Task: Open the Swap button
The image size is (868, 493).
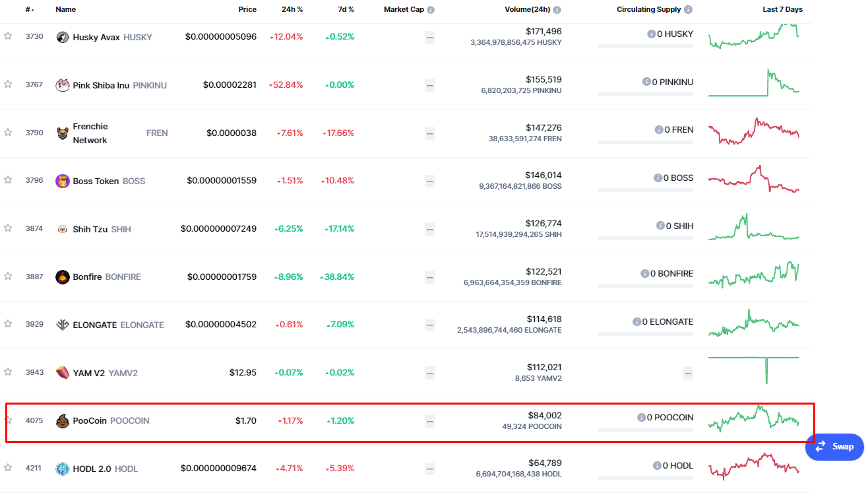Action: pos(834,447)
